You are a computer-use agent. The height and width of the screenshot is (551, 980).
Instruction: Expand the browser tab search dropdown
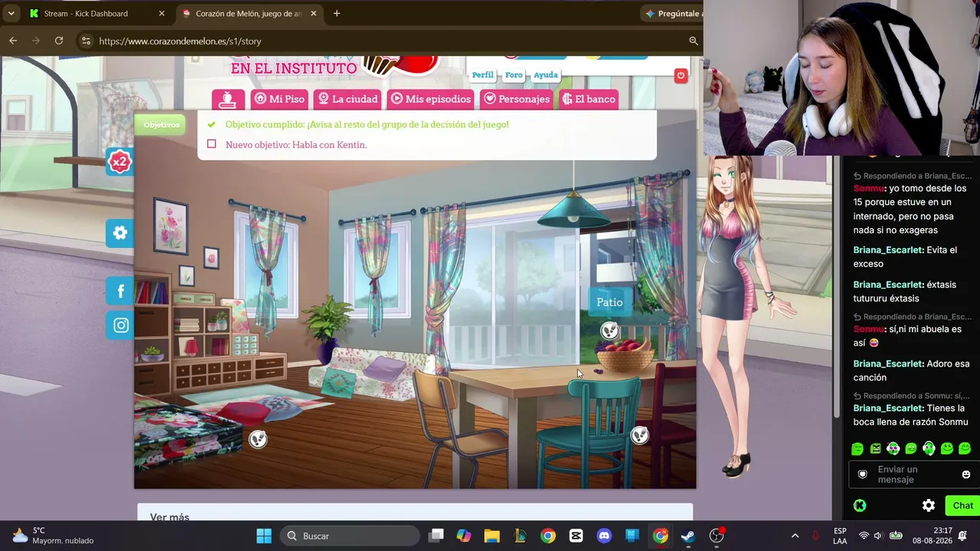pyautogui.click(x=11, y=14)
